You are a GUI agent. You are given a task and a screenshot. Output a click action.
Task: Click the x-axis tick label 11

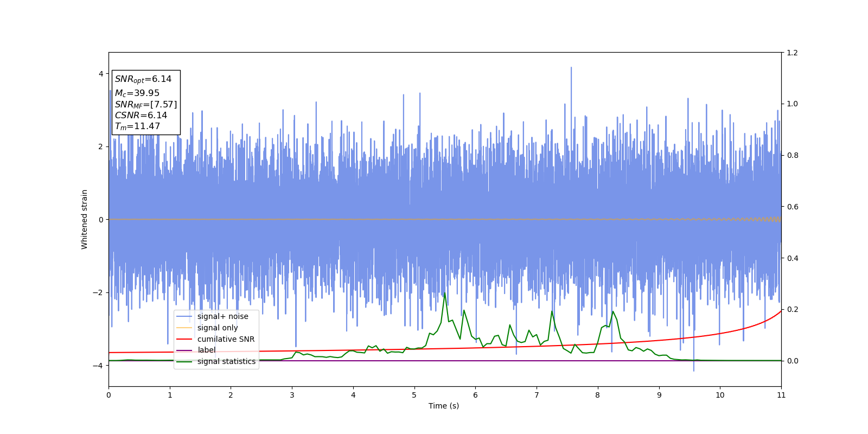tap(781, 395)
